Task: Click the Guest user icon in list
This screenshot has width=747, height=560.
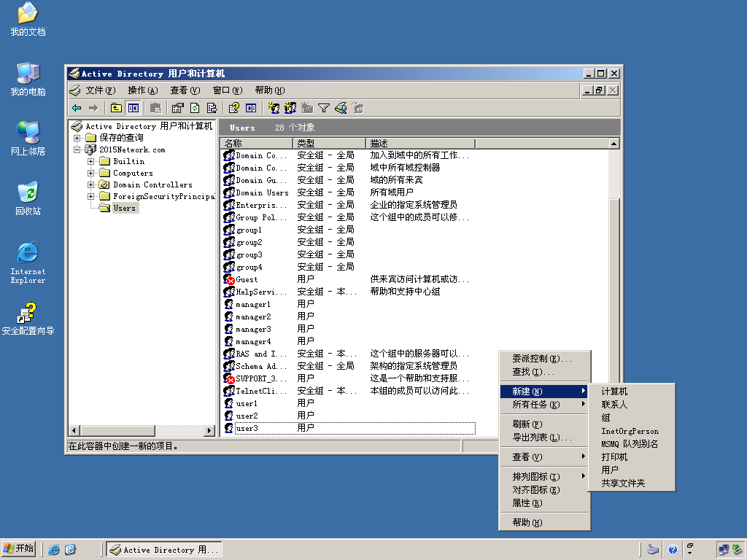Action: [x=228, y=279]
